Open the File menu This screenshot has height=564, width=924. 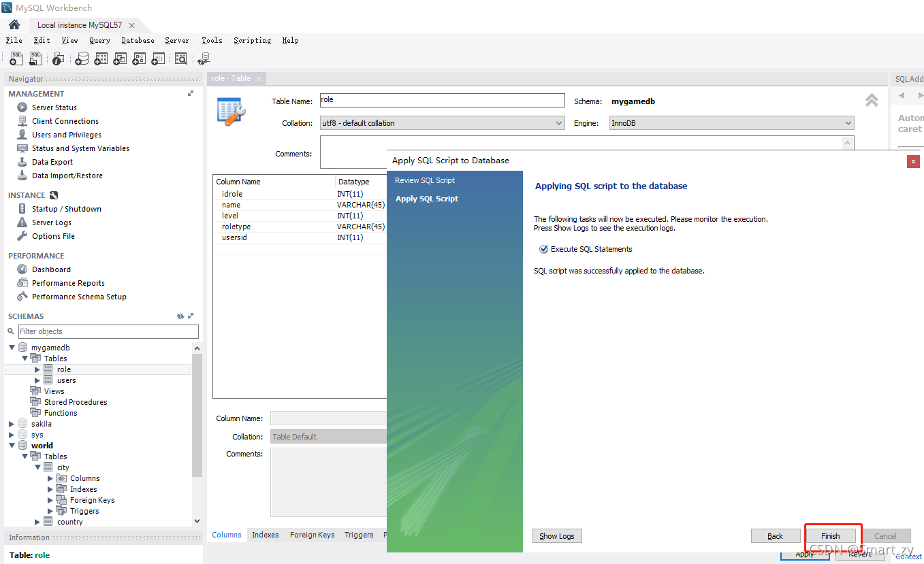pyautogui.click(x=14, y=40)
